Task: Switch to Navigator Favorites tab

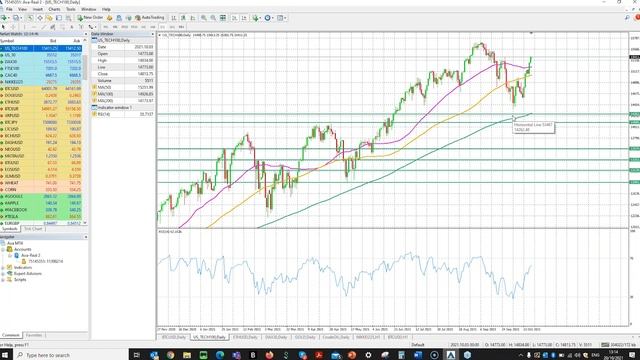Action: pos(34,336)
